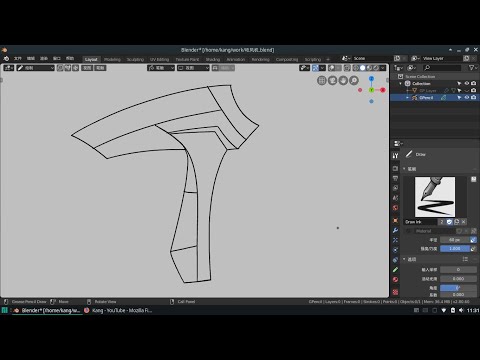The width and height of the screenshot is (480, 360).
Task: Click the outliner search field
Action: (x=442, y=68)
